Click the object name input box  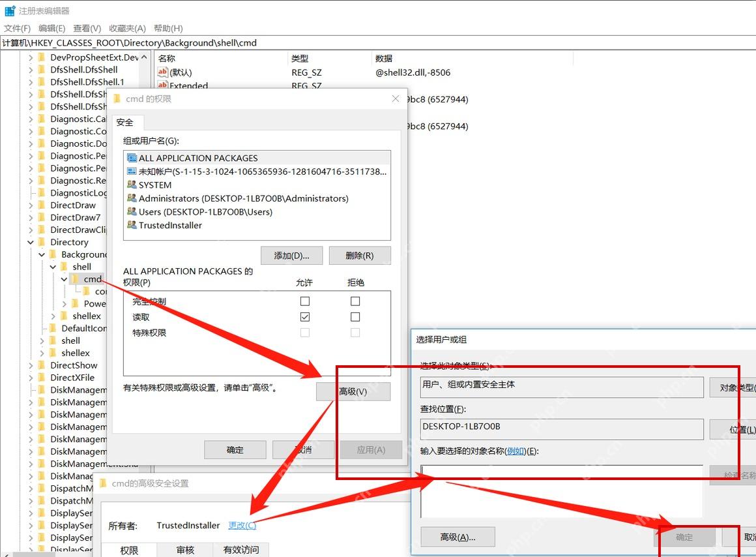(x=562, y=491)
